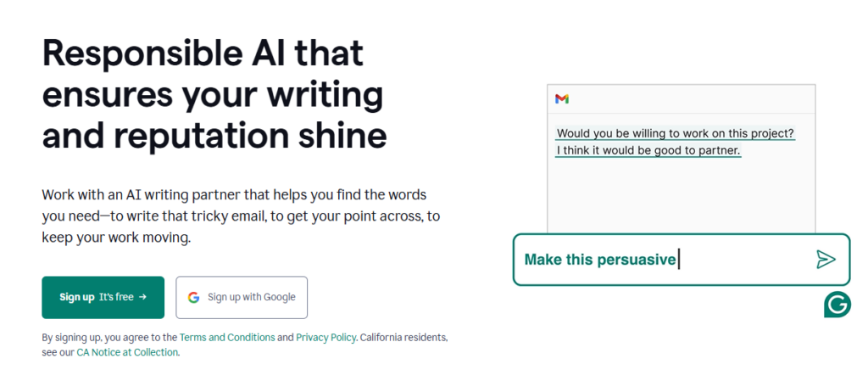
Task: Open the Privacy Policy link
Action: click(x=325, y=337)
